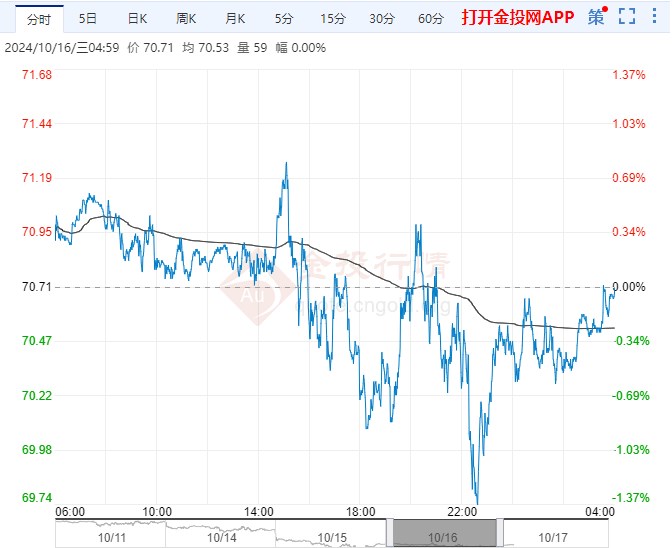Select the 15分 interval

[332, 18]
